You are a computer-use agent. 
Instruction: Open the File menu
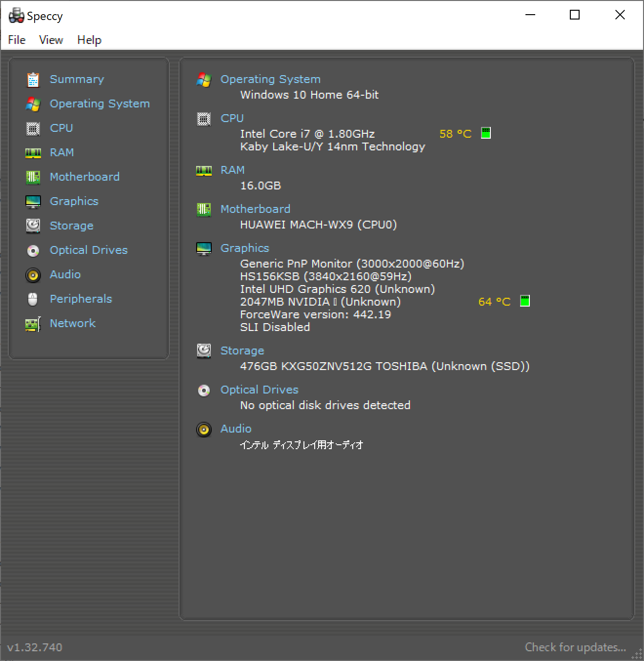tap(17, 40)
